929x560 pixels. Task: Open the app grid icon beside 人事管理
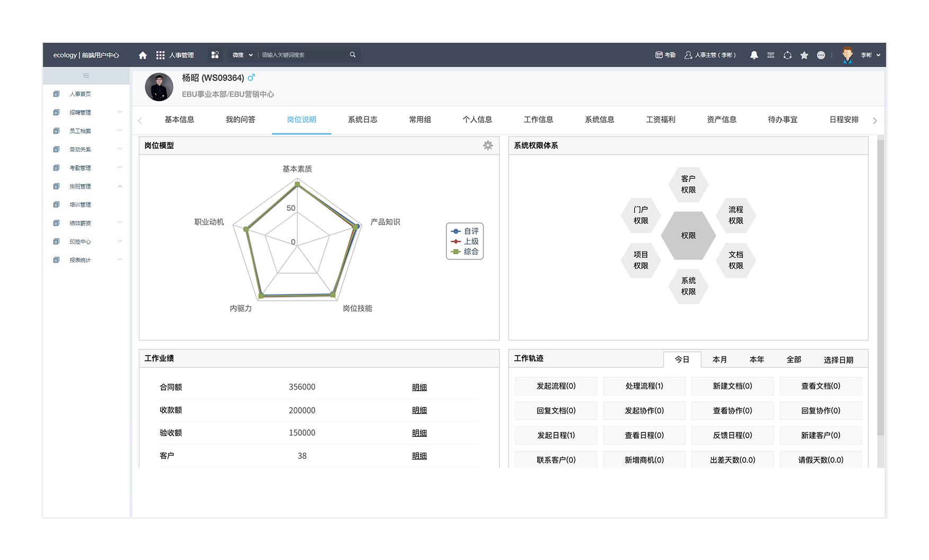point(160,55)
